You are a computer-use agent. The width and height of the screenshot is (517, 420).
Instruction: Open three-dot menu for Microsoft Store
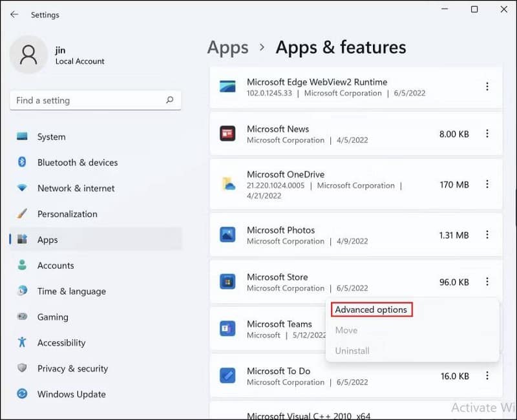(x=487, y=282)
